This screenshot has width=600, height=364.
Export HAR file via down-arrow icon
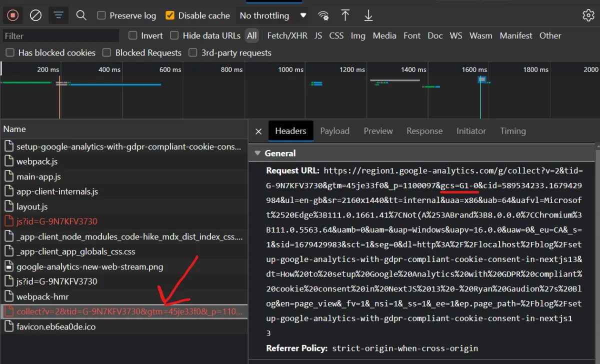(368, 15)
